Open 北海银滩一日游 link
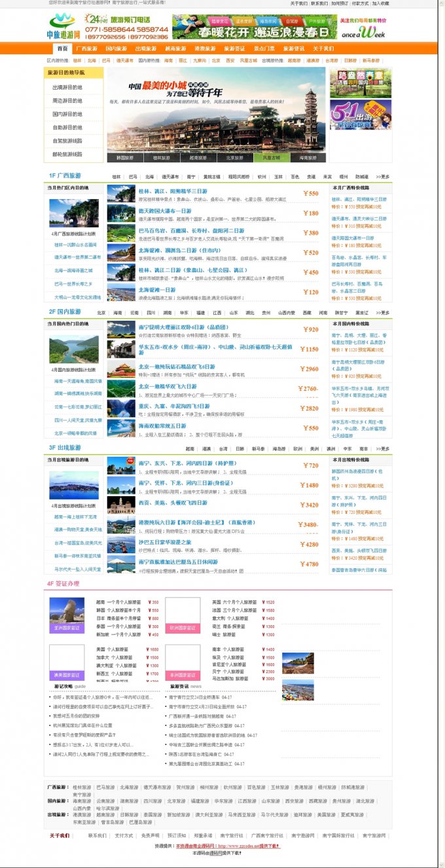Image resolution: width=445 pixels, height=868 pixels. 157,289
